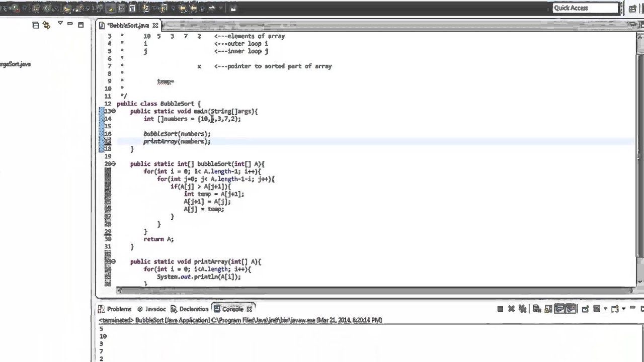Click the 'printArray(numbers);' call on line 17

coord(177,141)
